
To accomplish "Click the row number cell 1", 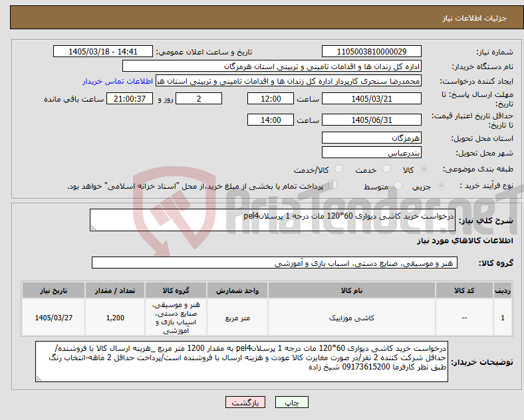I will pos(503,318).
